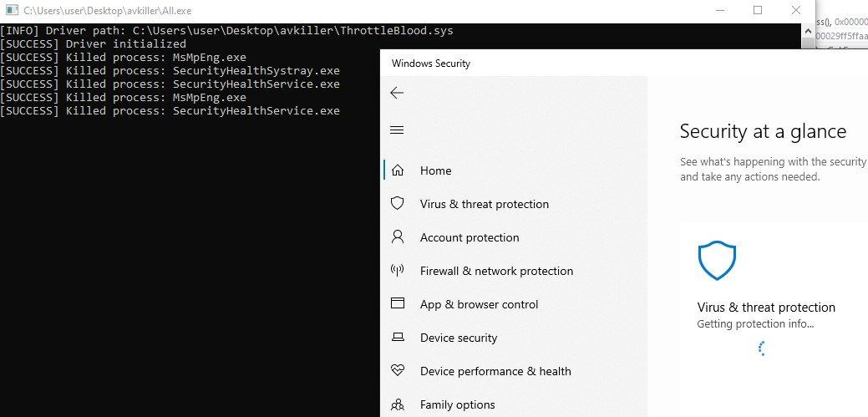Click the App & browser control window icon
Screen dimensions: 868x417
click(398, 304)
